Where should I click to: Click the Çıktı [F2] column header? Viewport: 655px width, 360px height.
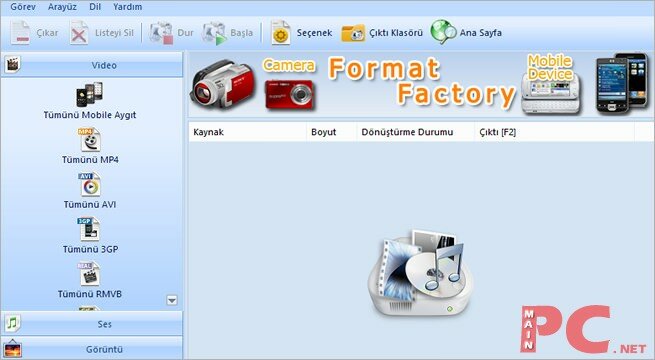click(x=555, y=132)
